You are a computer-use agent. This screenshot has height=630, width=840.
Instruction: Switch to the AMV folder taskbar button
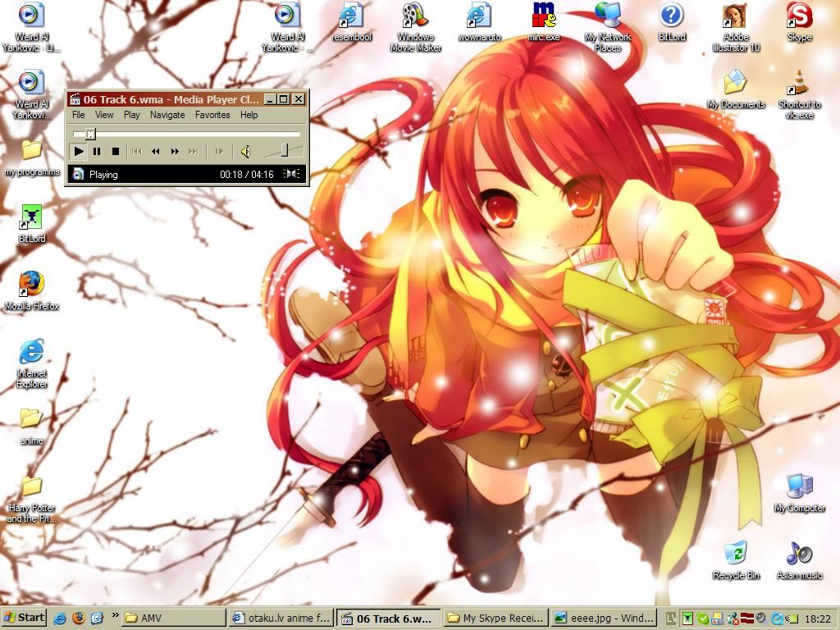click(x=174, y=619)
